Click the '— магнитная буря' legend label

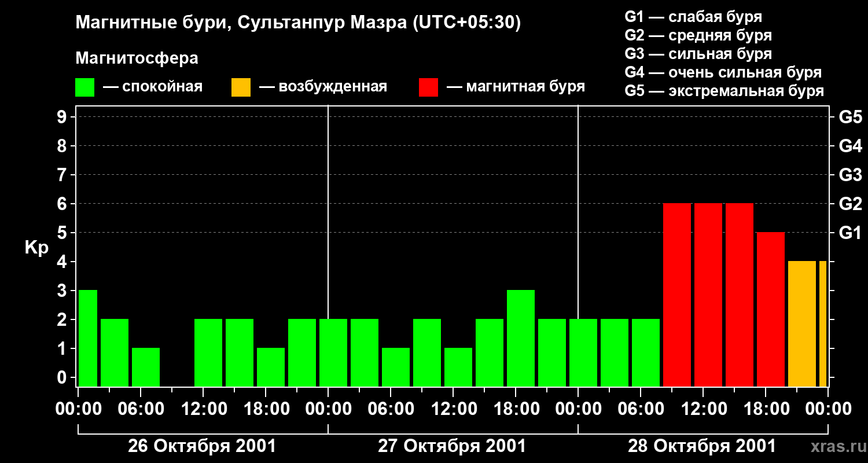click(516, 87)
